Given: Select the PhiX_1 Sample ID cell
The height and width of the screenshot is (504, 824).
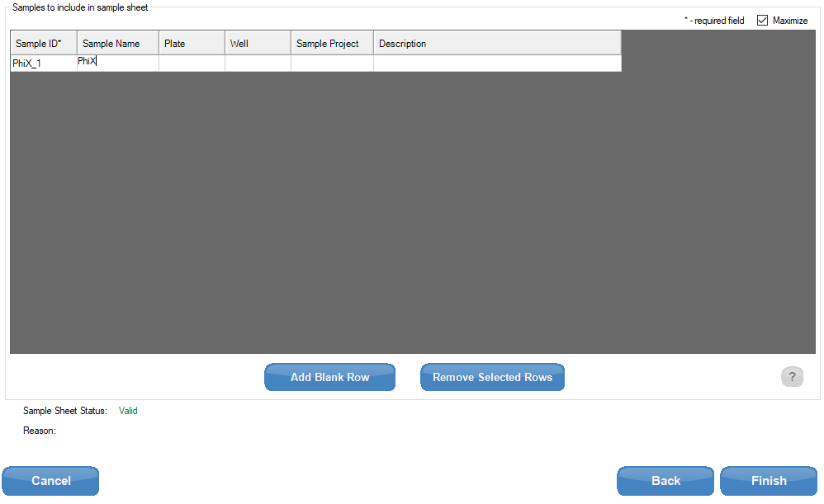Looking at the screenshot, I should click(44, 64).
